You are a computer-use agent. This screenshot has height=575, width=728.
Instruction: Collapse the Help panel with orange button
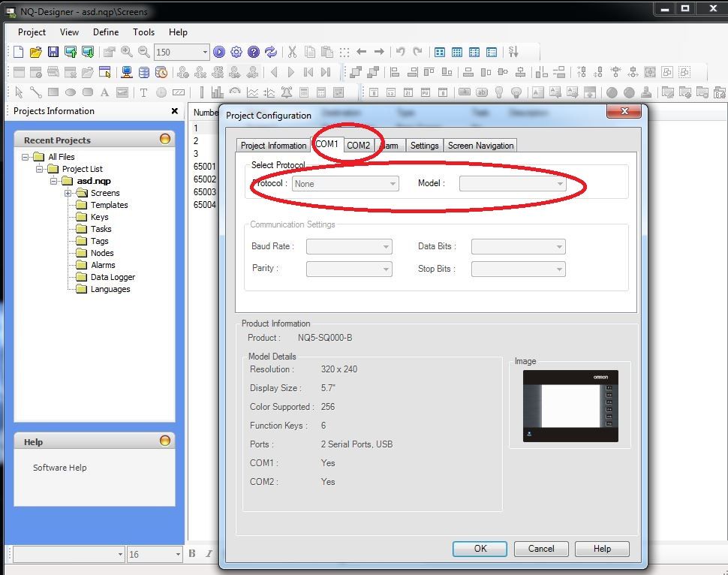point(165,441)
